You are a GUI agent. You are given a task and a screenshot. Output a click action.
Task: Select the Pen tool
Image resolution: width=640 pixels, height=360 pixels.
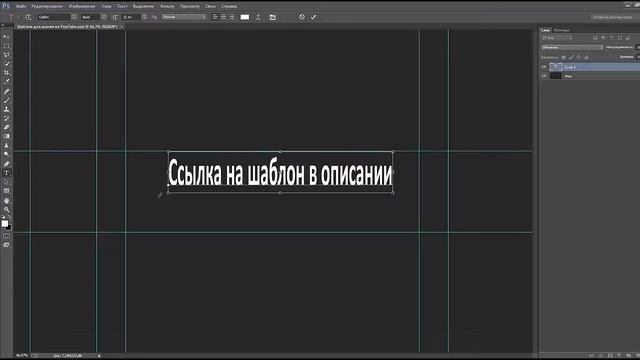tap(6, 164)
